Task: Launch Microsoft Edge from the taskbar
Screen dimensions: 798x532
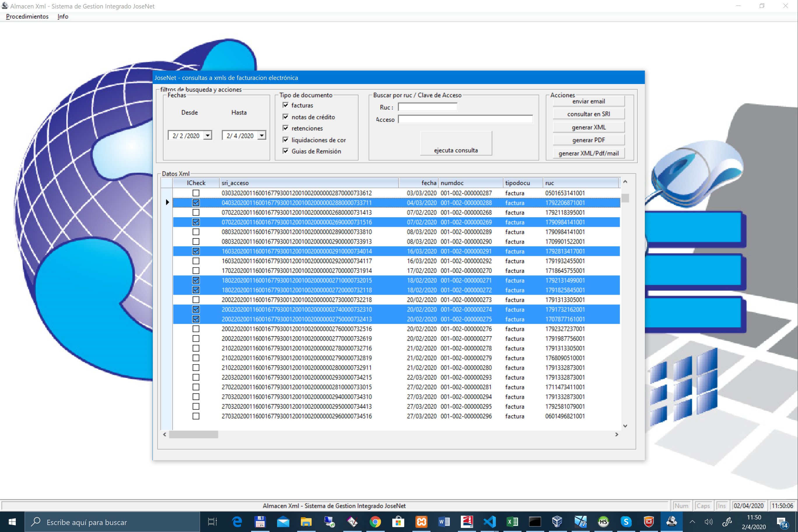Action: click(x=237, y=522)
